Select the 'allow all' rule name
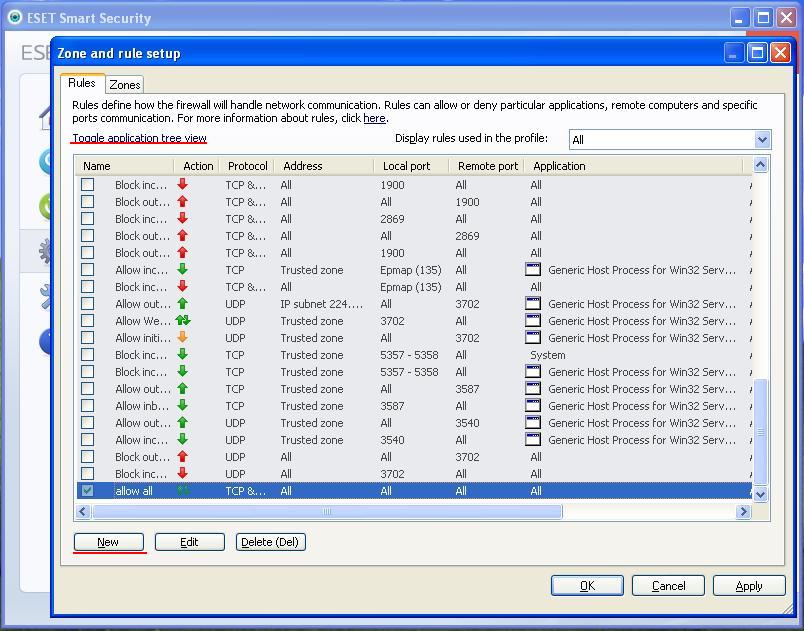Image resolution: width=804 pixels, height=631 pixels. point(134,491)
